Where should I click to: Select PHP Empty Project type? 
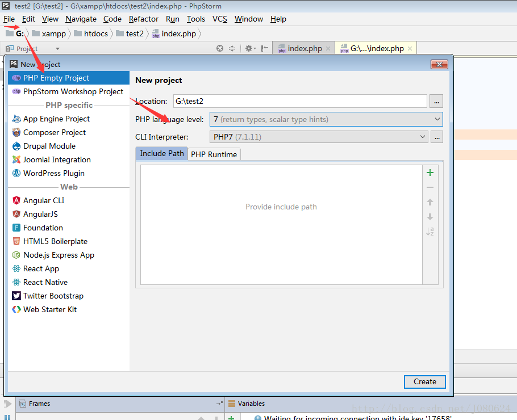69,78
